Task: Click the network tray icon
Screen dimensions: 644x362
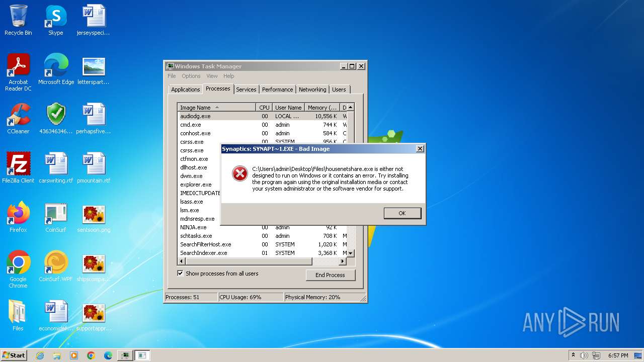Action: [x=596, y=355]
